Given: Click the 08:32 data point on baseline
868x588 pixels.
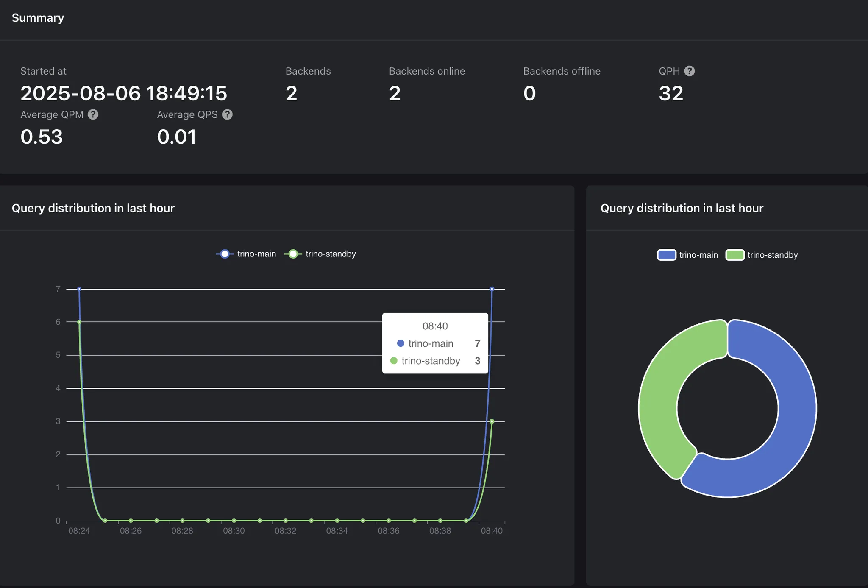Looking at the screenshot, I should [286, 521].
